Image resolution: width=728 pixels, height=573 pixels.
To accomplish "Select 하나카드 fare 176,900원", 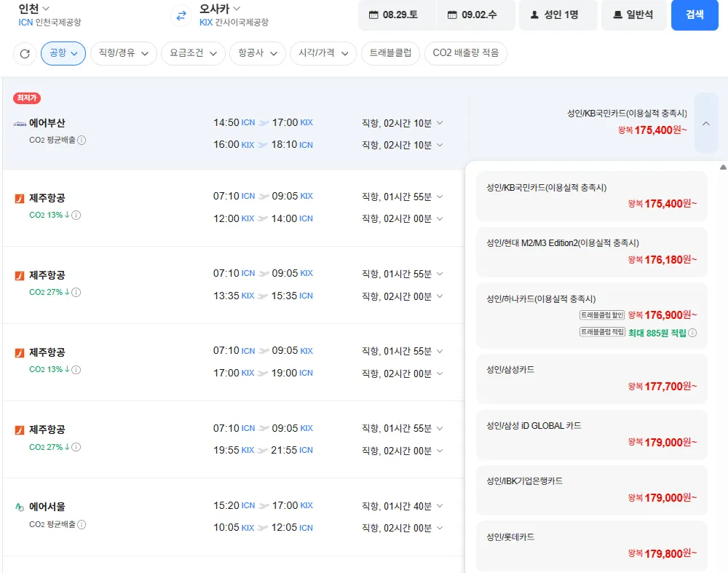I will click(591, 316).
